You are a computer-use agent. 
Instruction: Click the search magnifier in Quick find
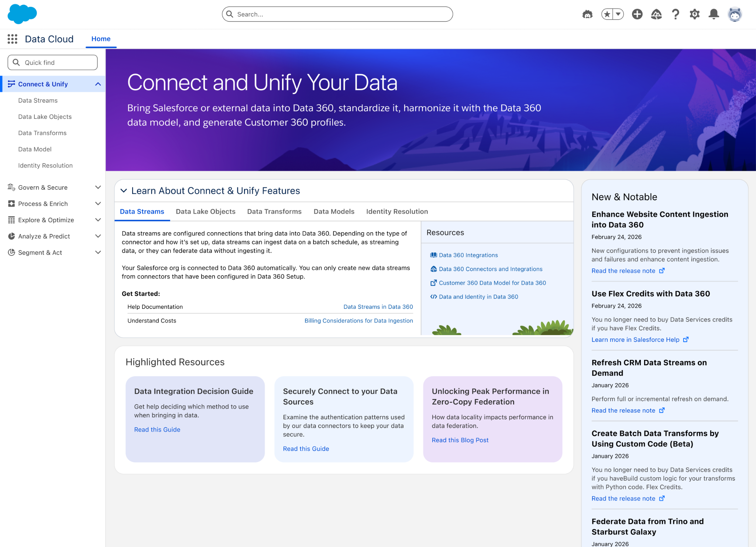click(x=16, y=62)
